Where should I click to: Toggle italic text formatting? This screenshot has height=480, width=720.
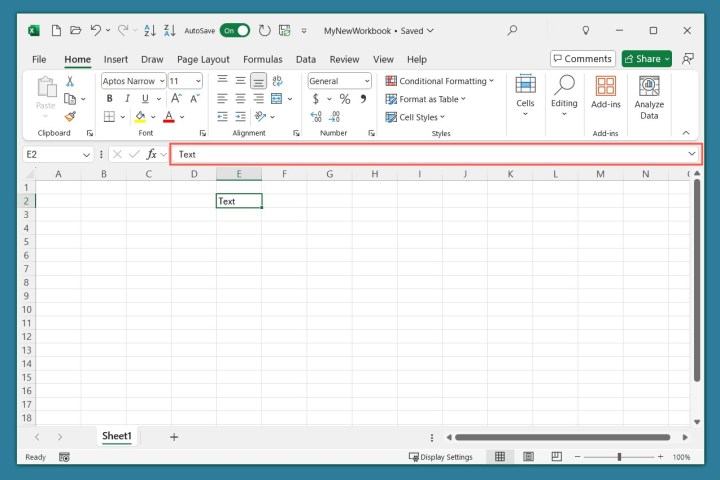click(128, 99)
